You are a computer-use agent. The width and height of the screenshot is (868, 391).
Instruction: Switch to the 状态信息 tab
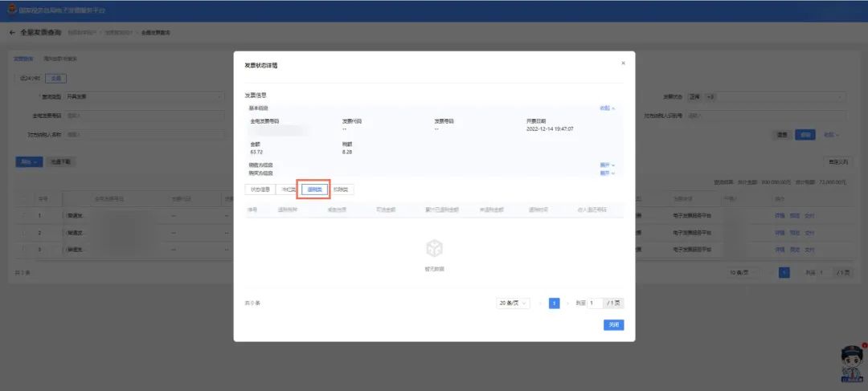(x=260, y=189)
